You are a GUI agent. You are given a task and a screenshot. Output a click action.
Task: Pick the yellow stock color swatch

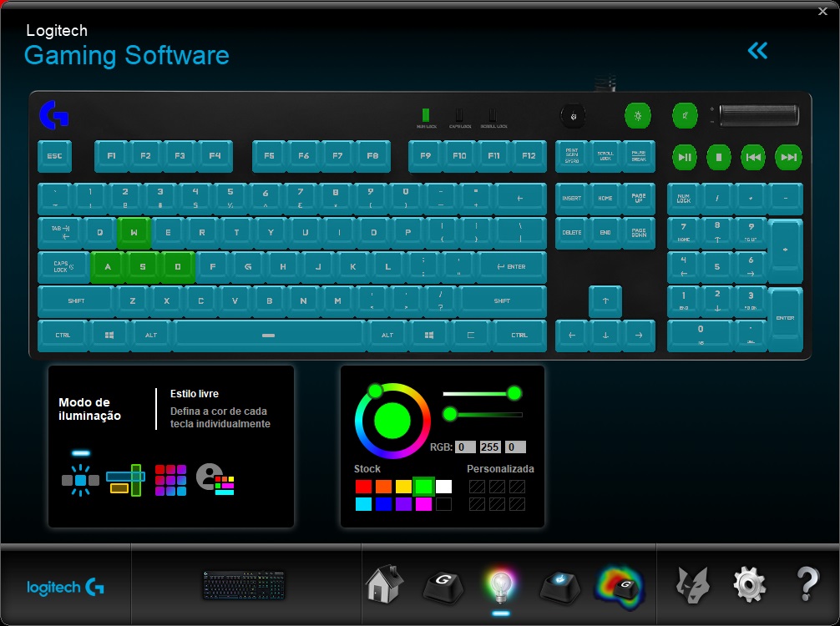click(403, 487)
